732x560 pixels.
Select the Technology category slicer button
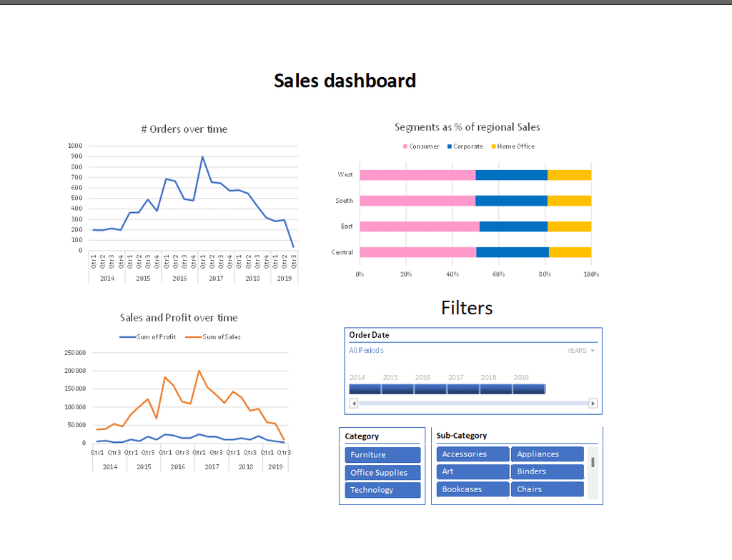coord(382,489)
